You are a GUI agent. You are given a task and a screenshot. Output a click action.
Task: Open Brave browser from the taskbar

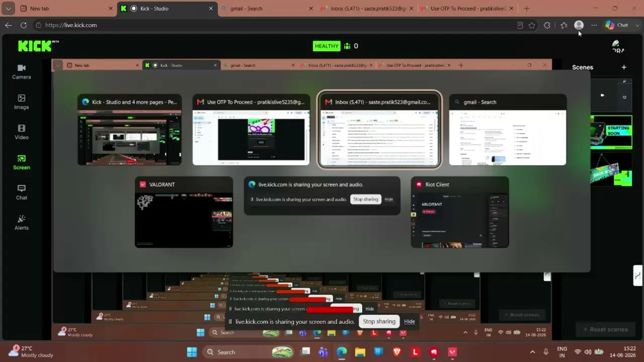click(x=396, y=352)
